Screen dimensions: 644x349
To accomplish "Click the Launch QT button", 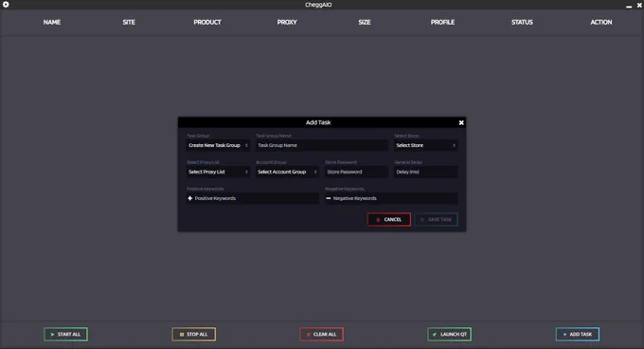I will pos(449,334).
